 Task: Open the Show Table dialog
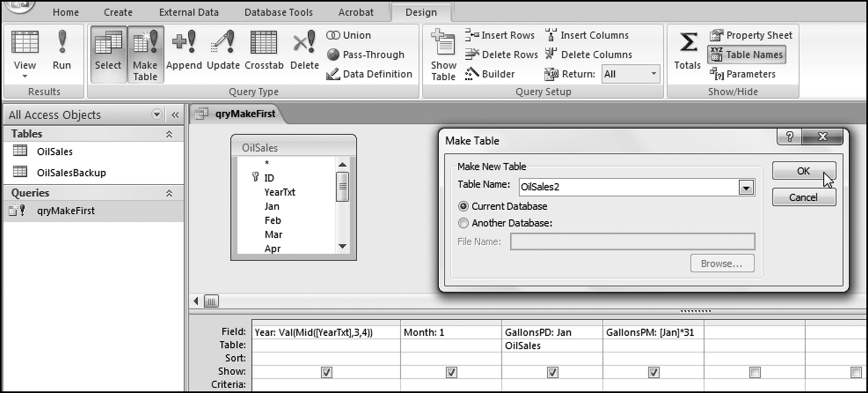point(443,55)
